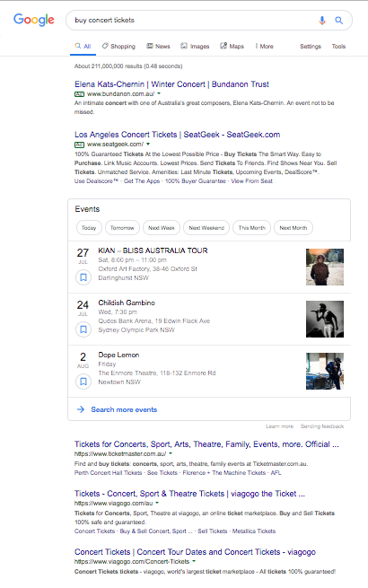
Task: Expand dropdown arrow next to www.ticketmaster.com.au
Action: (171, 453)
